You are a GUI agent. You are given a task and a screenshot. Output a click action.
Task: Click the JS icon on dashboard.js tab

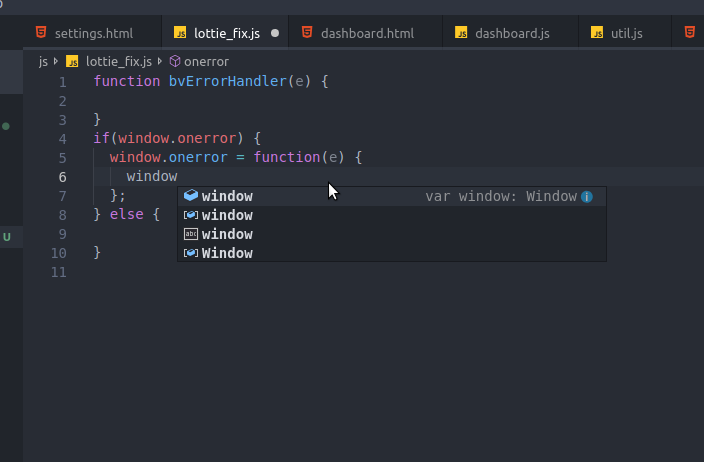pos(461,32)
